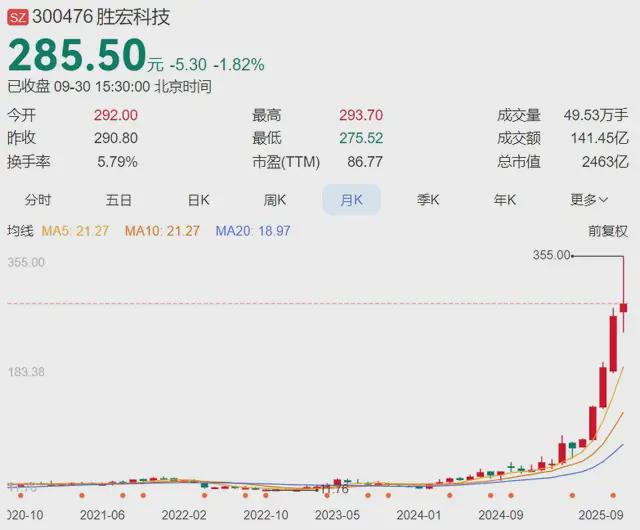Click the first orange event dot near 2020-10
The height and width of the screenshot is (530, 640).
point(21,495)
